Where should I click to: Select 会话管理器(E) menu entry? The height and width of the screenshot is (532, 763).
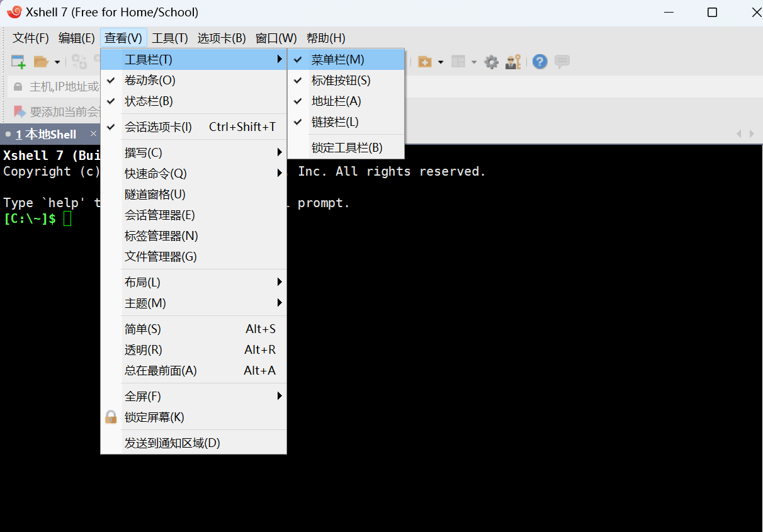tap(193, 215)
